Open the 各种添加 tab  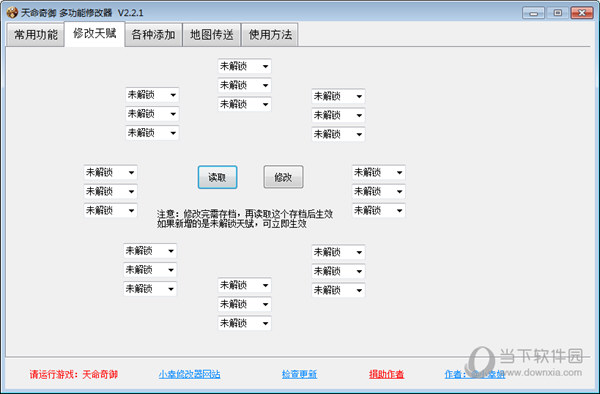(x=153, y=35)
